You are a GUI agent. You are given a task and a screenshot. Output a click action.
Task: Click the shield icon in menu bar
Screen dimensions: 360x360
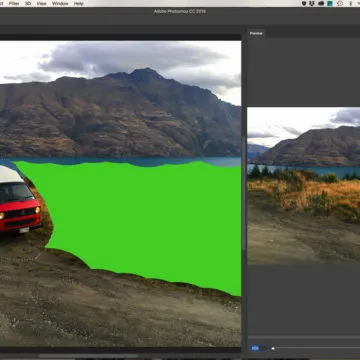pyautogui.click(x=304, y=3)
